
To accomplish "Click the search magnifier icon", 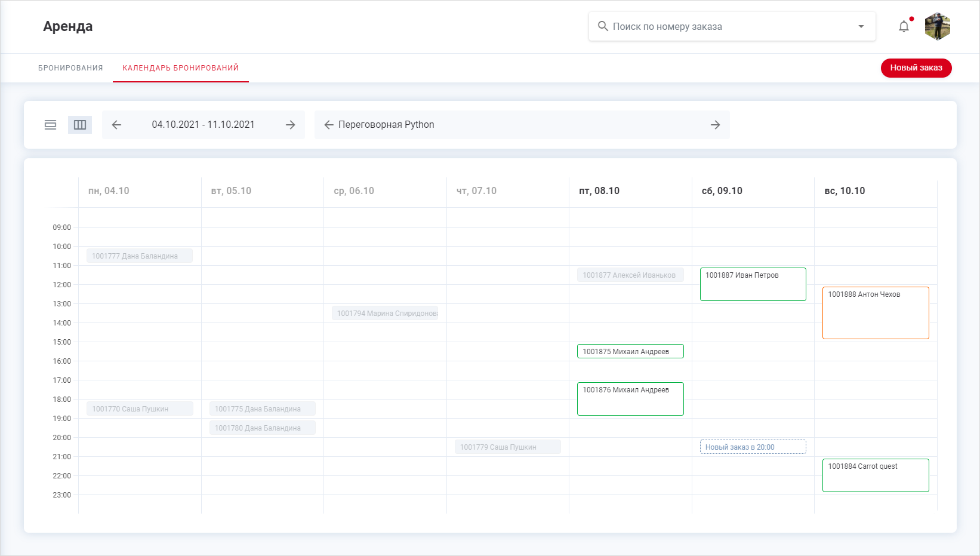I will click(x=603, y=26).
